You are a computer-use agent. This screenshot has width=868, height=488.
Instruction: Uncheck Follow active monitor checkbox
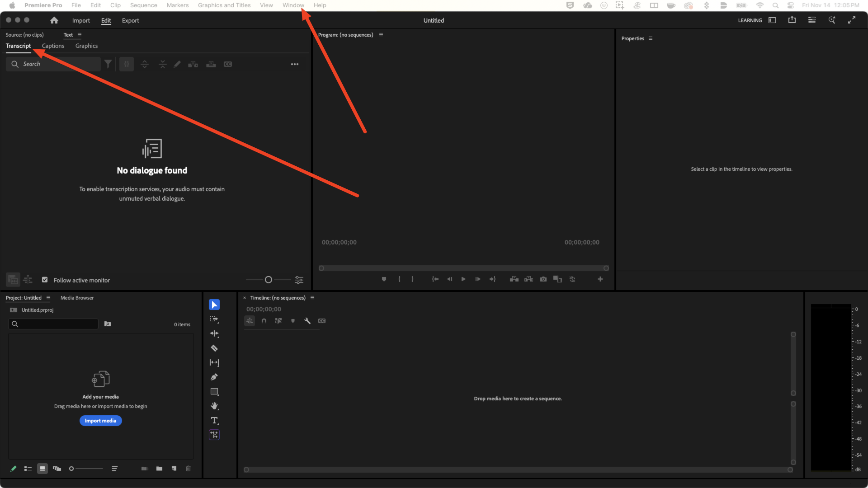tap(45, 280)
